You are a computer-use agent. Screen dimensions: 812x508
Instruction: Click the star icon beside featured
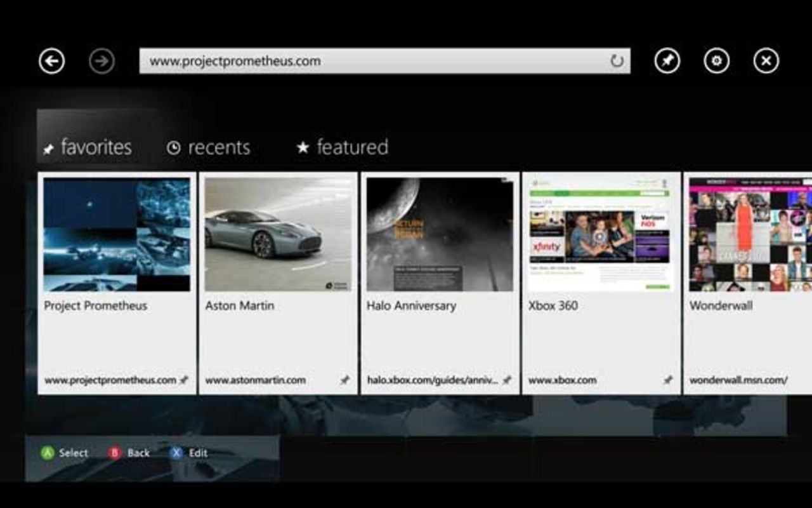pos(303,147)
